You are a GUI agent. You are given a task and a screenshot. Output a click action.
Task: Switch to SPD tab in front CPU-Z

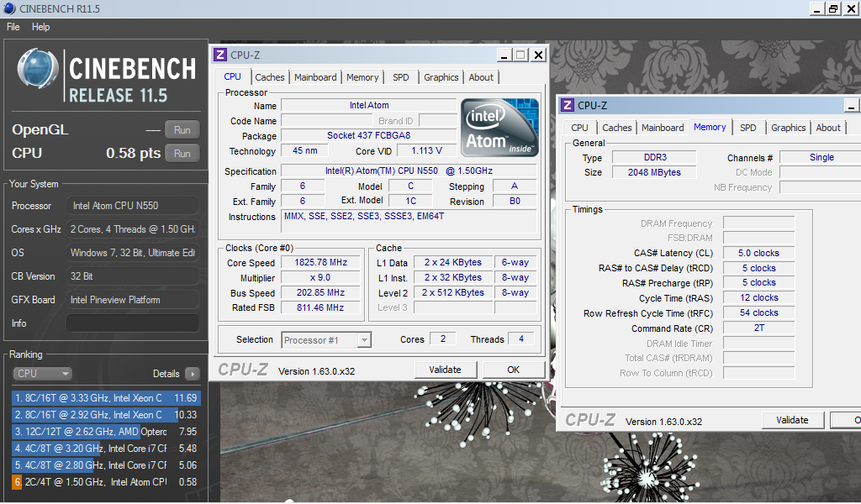(x=401, y=77)
